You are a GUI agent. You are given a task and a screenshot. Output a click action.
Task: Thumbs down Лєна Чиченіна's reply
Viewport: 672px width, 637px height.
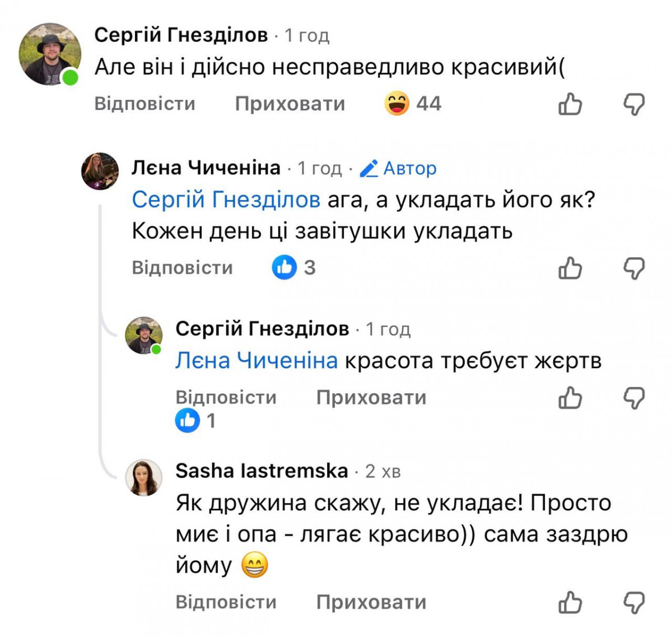tap(634, 268)
